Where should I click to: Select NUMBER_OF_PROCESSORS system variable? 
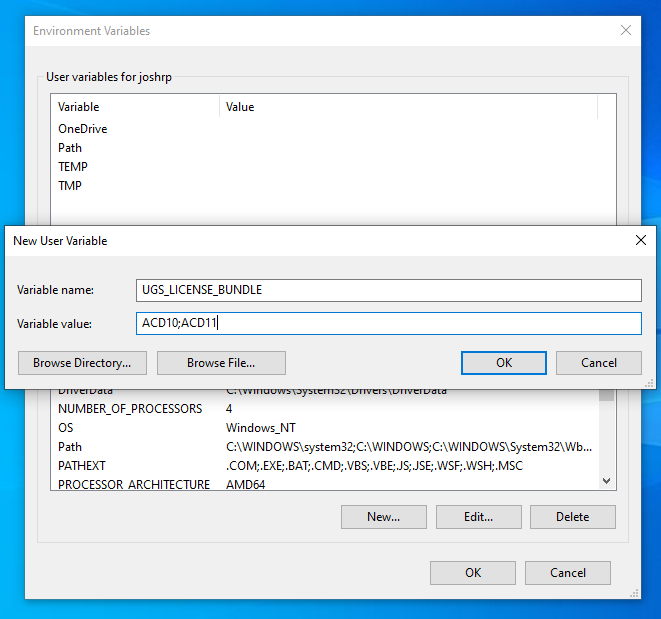[130, 409]
